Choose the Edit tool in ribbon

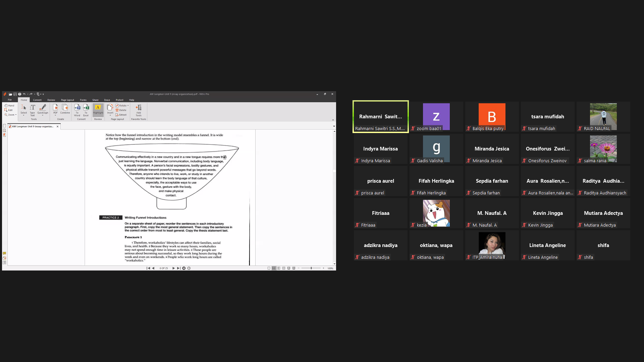(x=9, y=110)
